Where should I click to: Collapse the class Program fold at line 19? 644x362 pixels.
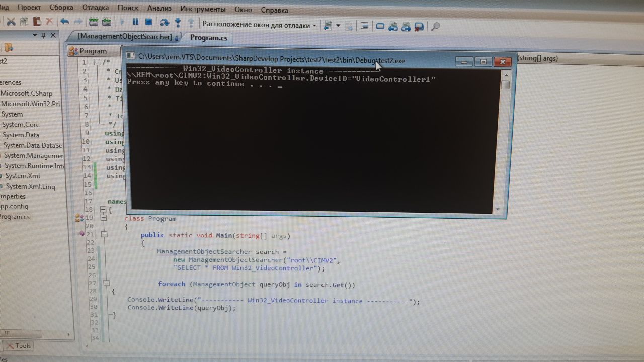click(104, 218)
